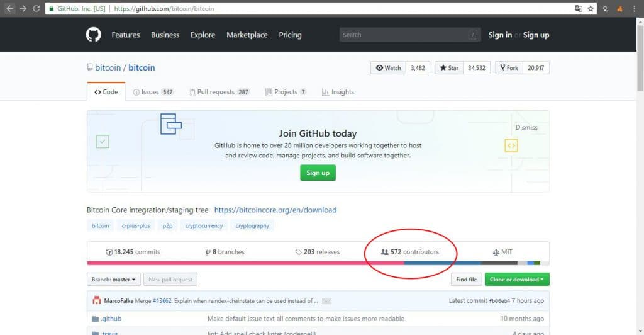Open the Explore menu item
644x335 pixels.
pyautogui.click(x=203, y=35)
